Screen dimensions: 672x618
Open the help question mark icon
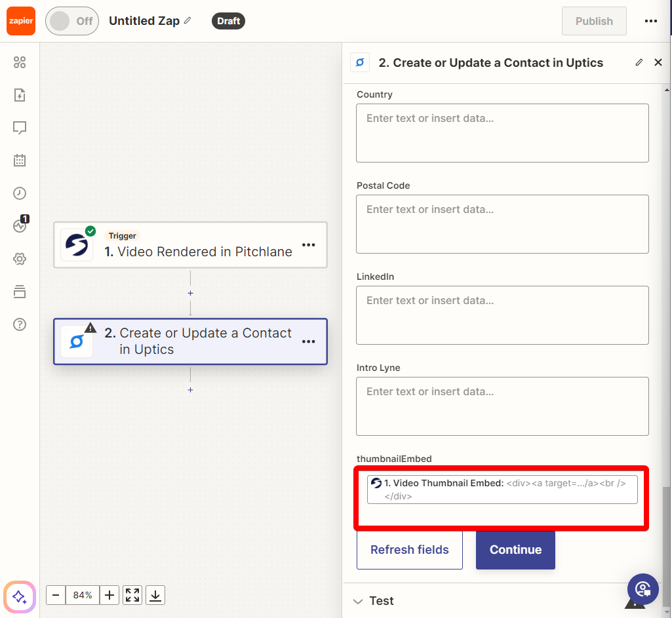[x=20, y=324]
